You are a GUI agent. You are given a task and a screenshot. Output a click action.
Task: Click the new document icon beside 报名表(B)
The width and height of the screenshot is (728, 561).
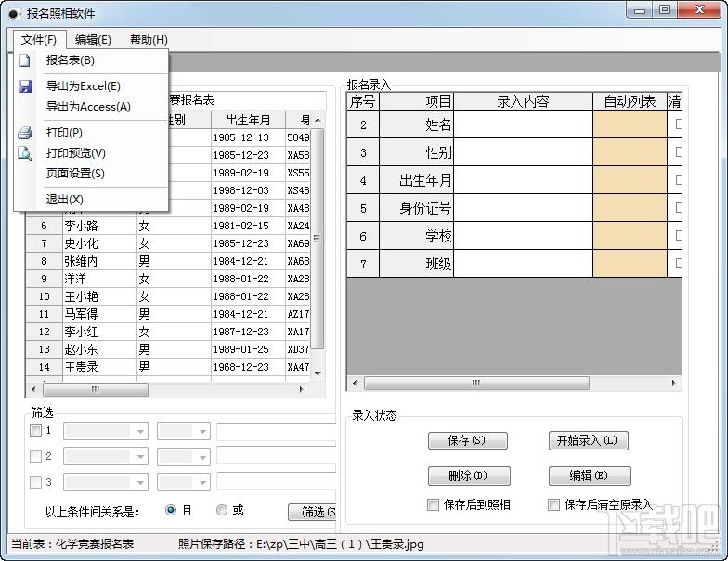[24, 60]
